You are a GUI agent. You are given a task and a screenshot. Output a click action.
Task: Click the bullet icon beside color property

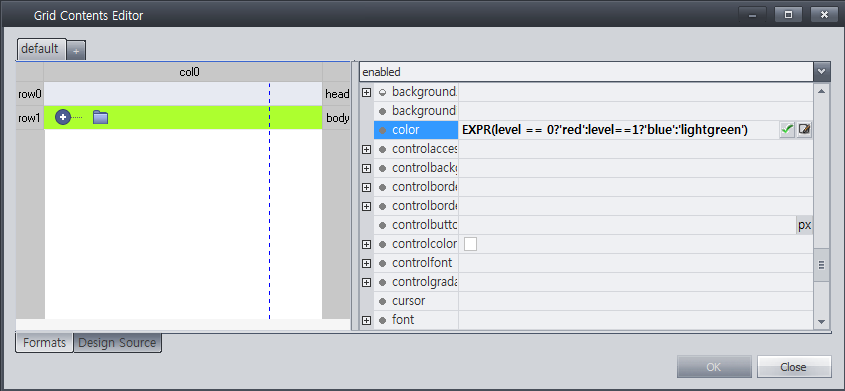pyautogui.click(x=383, y=130)
